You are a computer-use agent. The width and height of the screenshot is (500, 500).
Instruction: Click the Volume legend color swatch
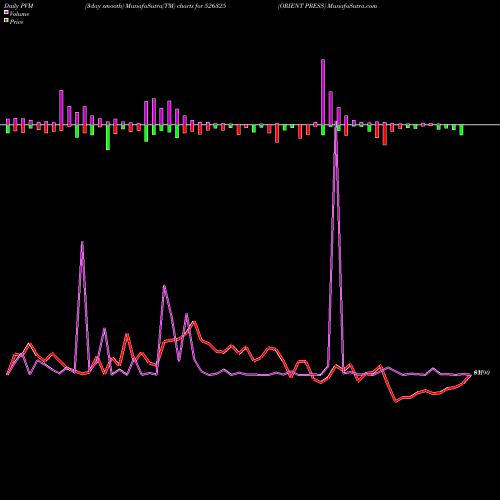[x=6, y=13]
